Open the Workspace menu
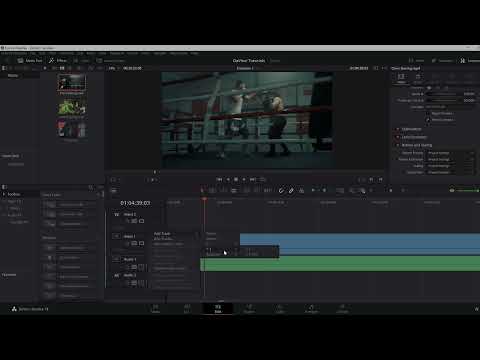The image size is (480, 360). [179, 53]
